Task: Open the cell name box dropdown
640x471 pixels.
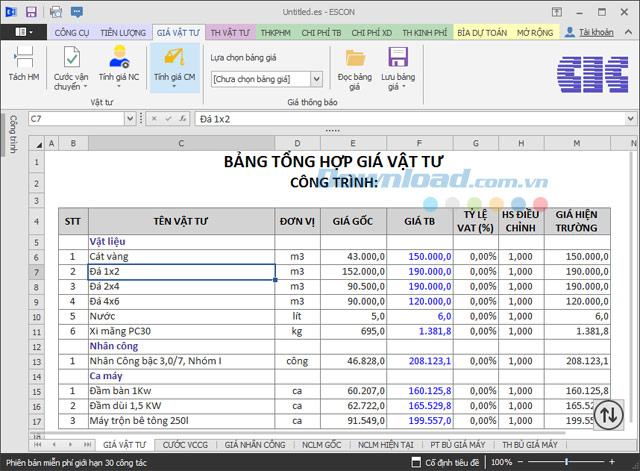Action: pos(129,119)
